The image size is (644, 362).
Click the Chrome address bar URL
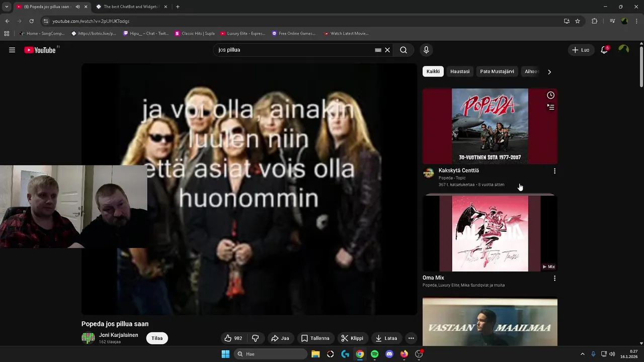pyautogui.click(x=91, y=21)
